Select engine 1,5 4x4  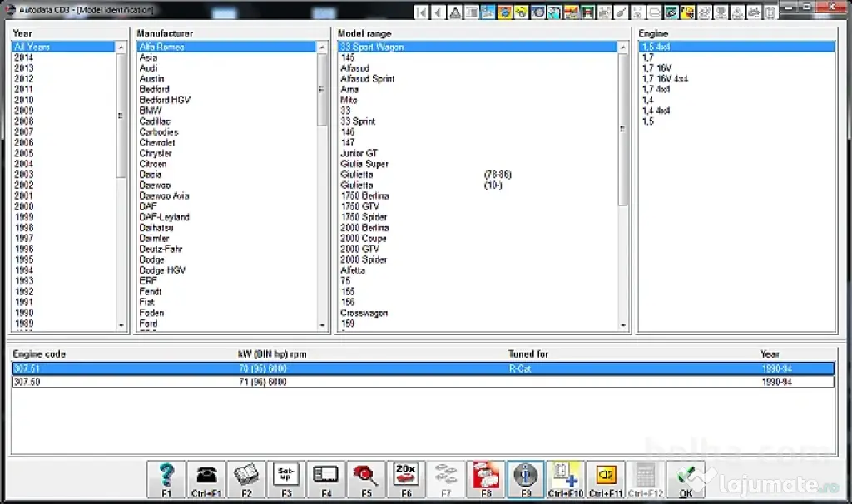[737, 47]
